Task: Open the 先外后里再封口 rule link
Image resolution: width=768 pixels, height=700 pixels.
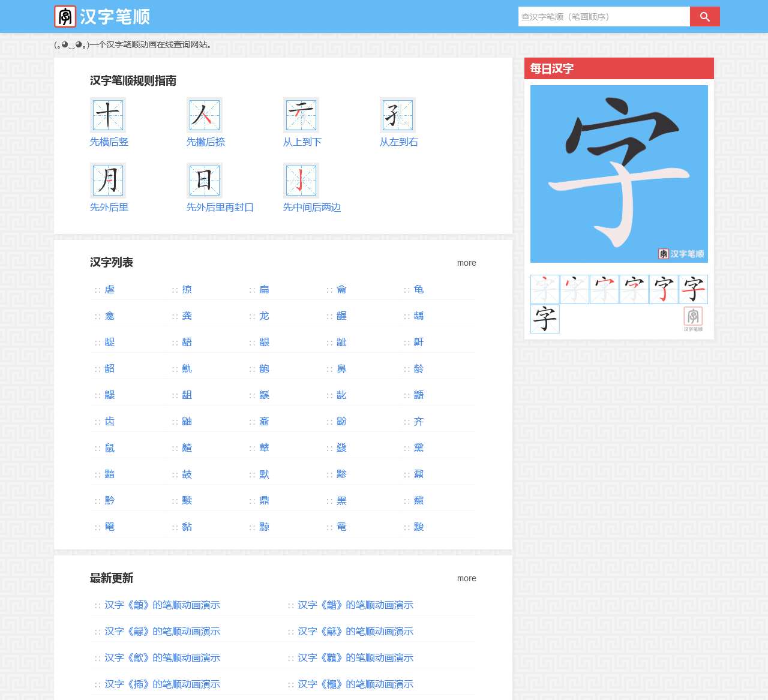Action: [x=219, y=208]
